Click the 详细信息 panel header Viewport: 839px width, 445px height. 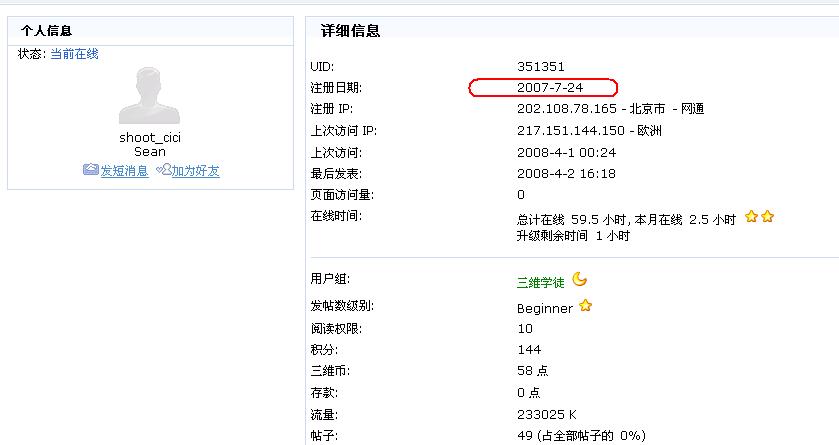[x=572, y=31]
